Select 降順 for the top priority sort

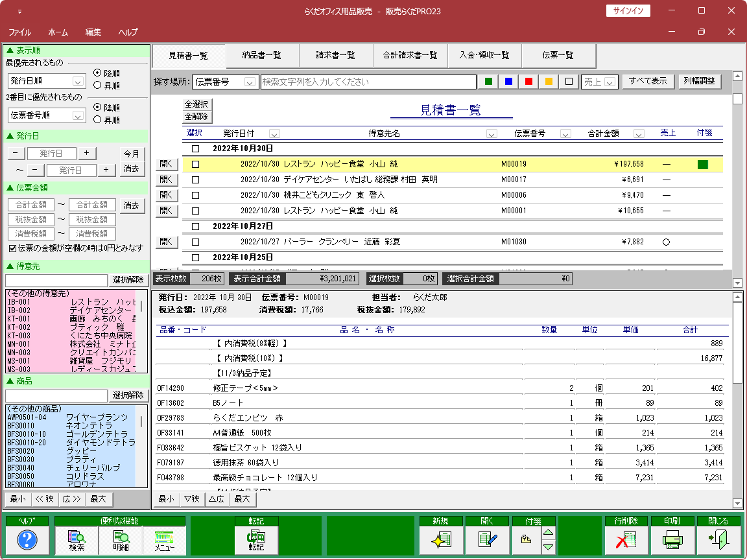tap(98, 73)
